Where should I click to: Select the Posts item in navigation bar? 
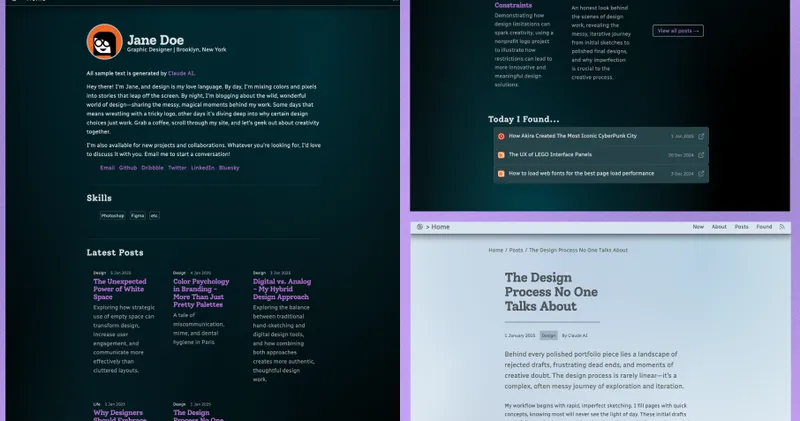[x=741, y=227]
